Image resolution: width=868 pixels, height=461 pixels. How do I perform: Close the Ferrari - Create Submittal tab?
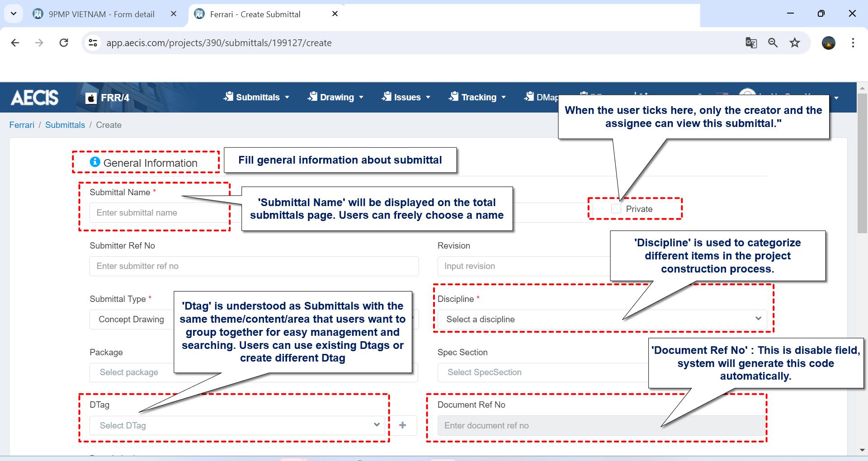335,14
